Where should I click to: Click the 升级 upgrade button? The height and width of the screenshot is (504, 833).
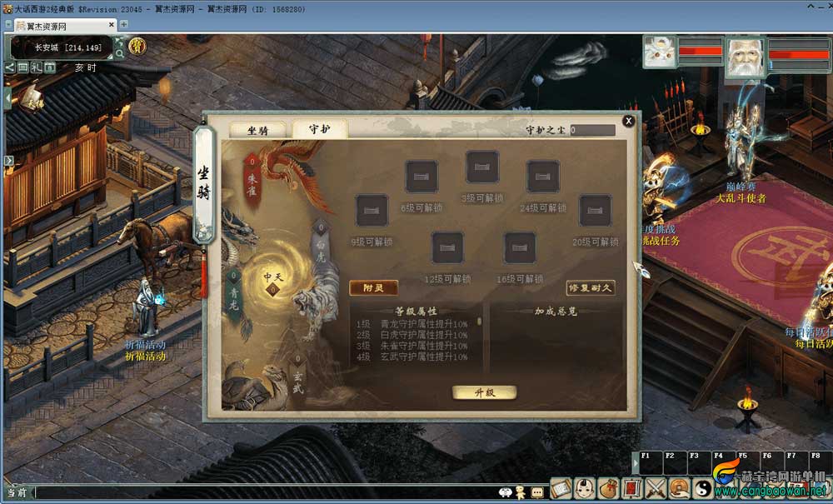485,392
